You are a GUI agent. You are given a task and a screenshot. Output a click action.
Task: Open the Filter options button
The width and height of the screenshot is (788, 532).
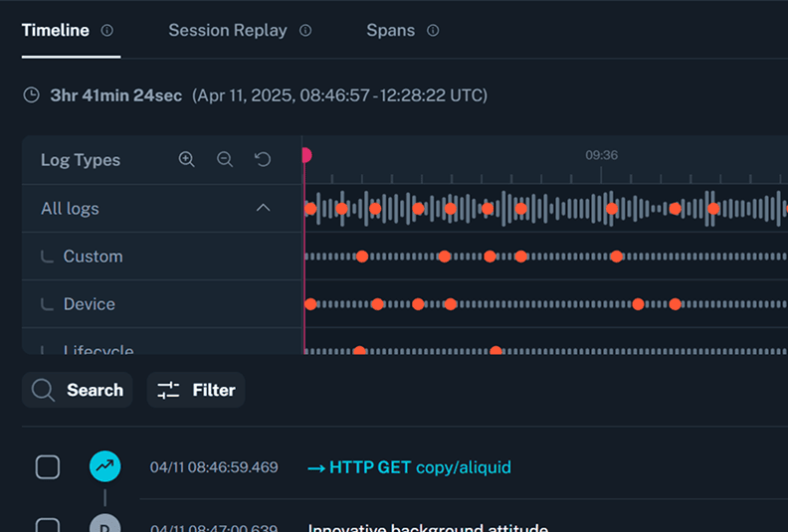pyautogui.click(x=196, y=390)
